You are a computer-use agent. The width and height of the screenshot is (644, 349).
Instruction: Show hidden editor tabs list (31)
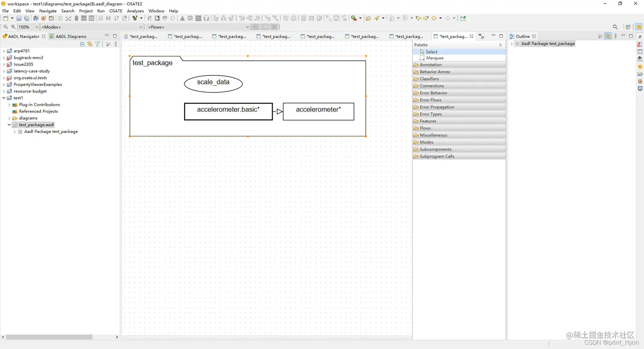[481, 36]
